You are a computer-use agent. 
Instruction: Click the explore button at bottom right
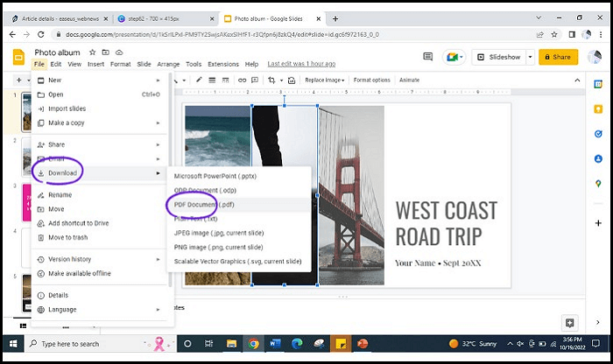click(570, 323)
